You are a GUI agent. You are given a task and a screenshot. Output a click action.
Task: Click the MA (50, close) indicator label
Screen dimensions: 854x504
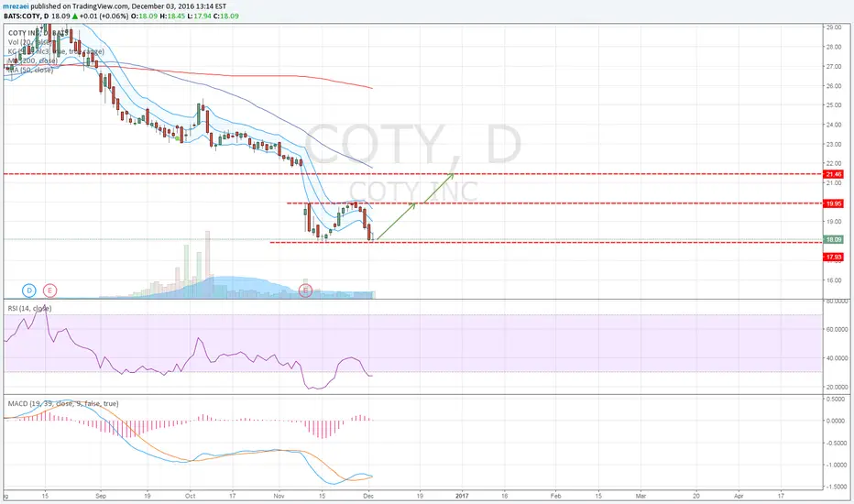coord(30,70)
